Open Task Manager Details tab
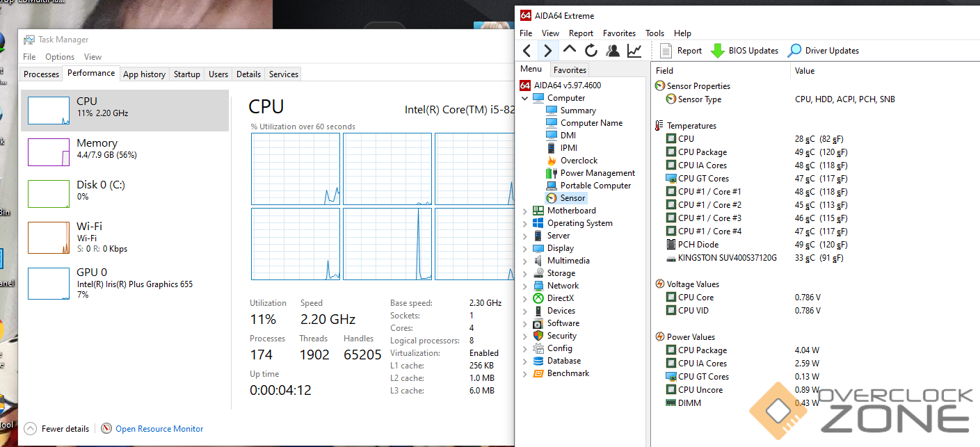Image resolution: width=980 pixels, height=447 pixels. [248, 74]
